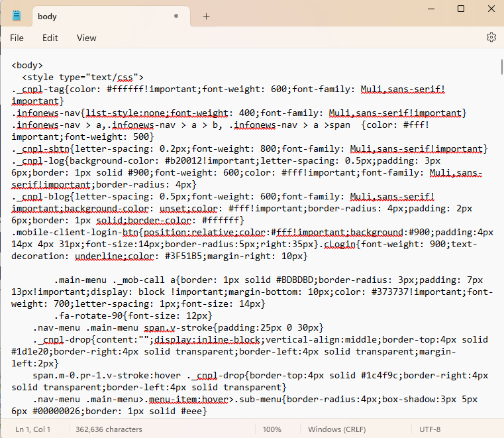Click the '._cnpl-log{background-color:' selector text
The width and height of the screenshot is (504, 438).
[85, 160]
